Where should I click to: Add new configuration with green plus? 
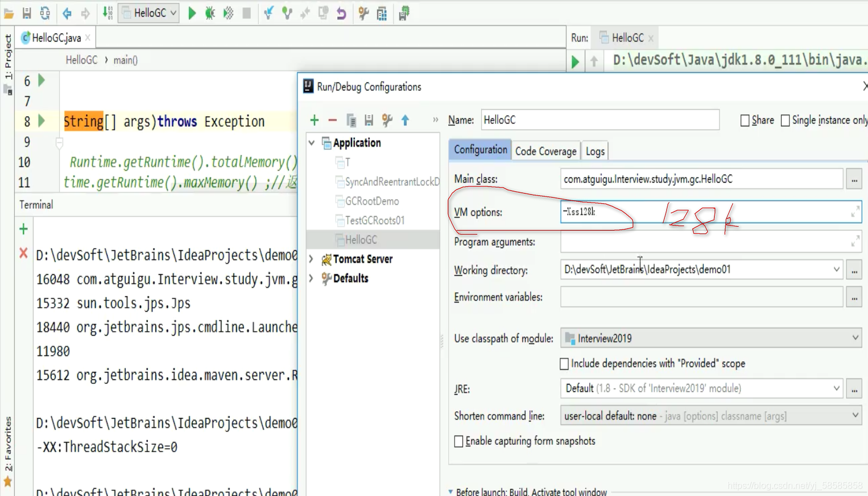(x=315, y=120)
